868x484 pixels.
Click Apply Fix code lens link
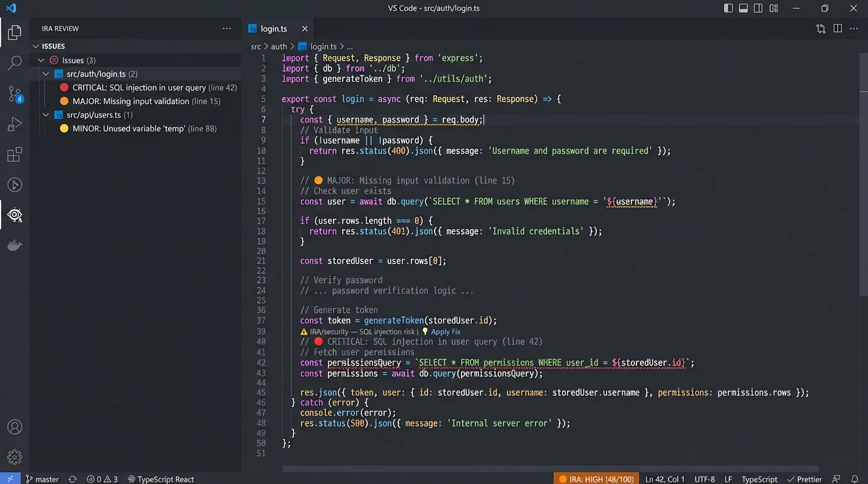(x=445, y=331)
